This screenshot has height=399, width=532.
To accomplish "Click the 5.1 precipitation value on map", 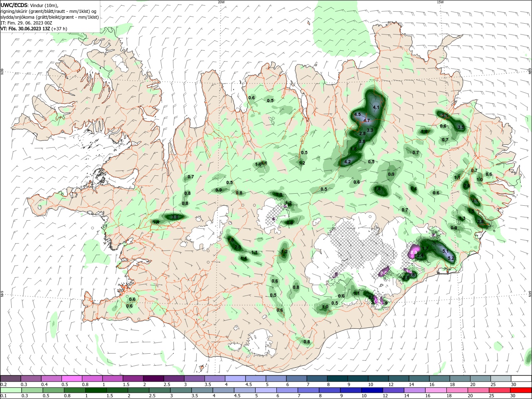I will click(446, 251).
